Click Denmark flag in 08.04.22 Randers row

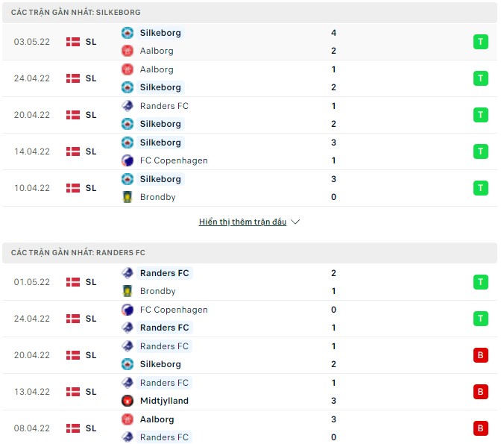[x=73, y=428]
